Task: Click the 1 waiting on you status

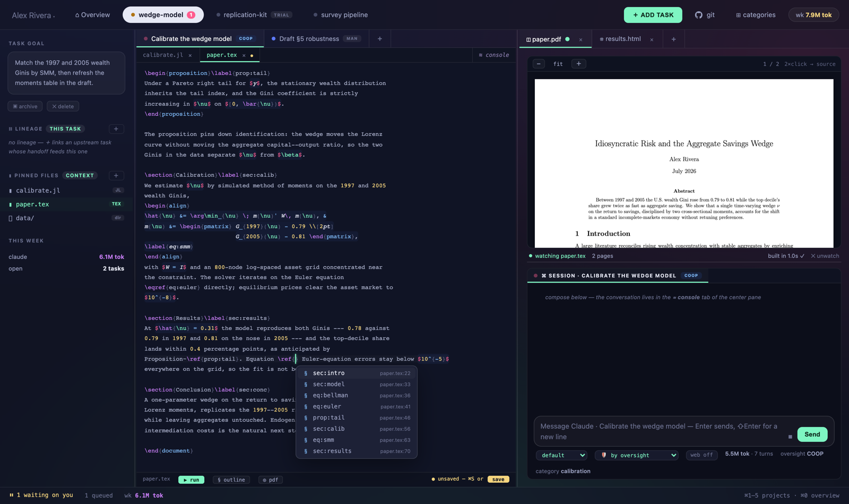Action: tap(41, 496)
